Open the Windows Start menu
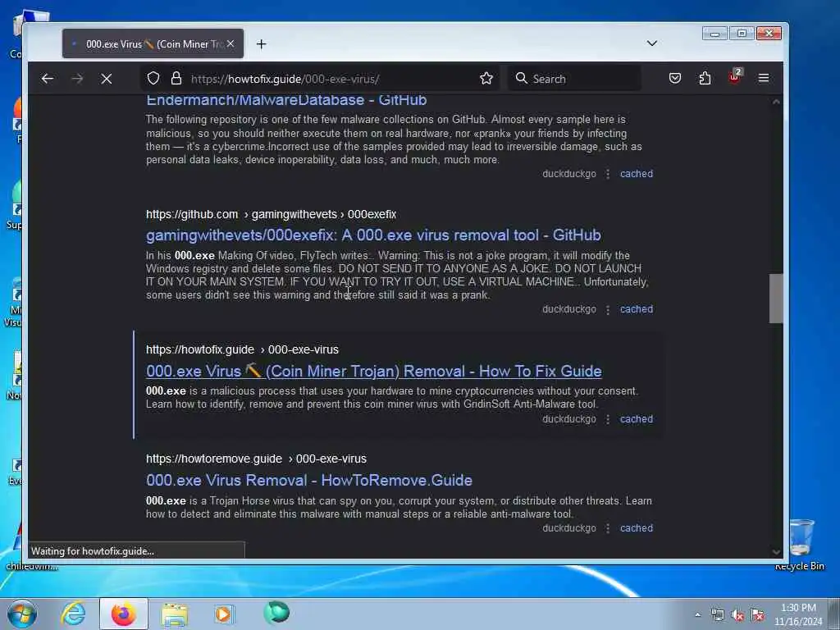 (x=22, y=614)
